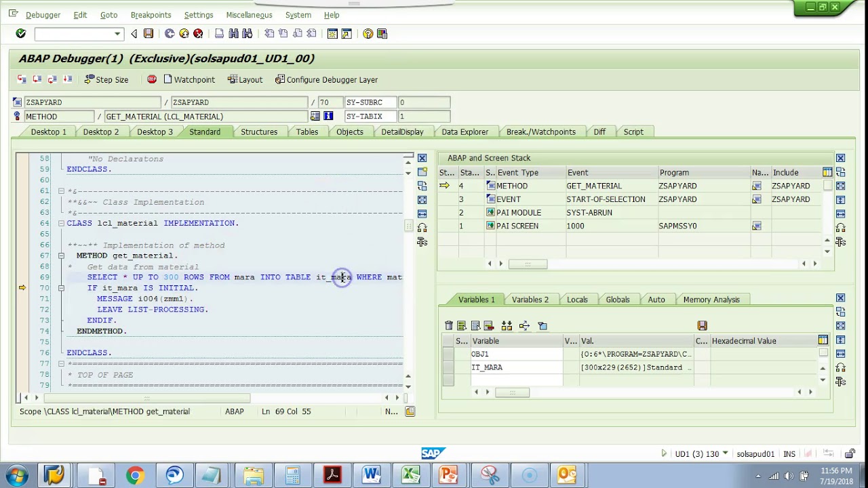
Task: Click the Save icon in system toolbar
Action: pos(149,33)
